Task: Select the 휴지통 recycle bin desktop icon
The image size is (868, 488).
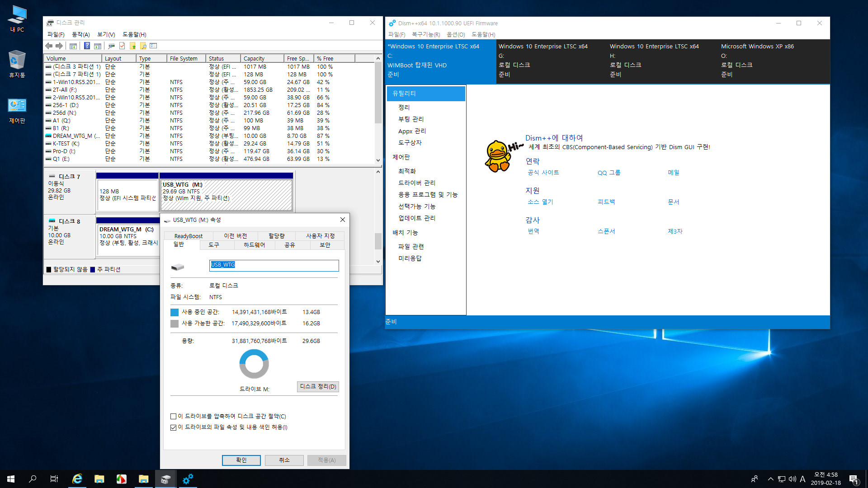Action: pos(17,64)
